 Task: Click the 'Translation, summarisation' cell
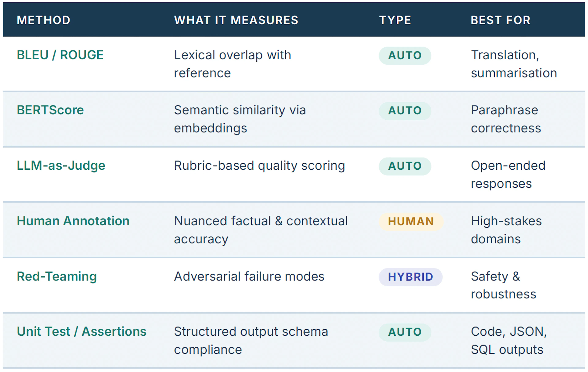(x=514, y=64)
